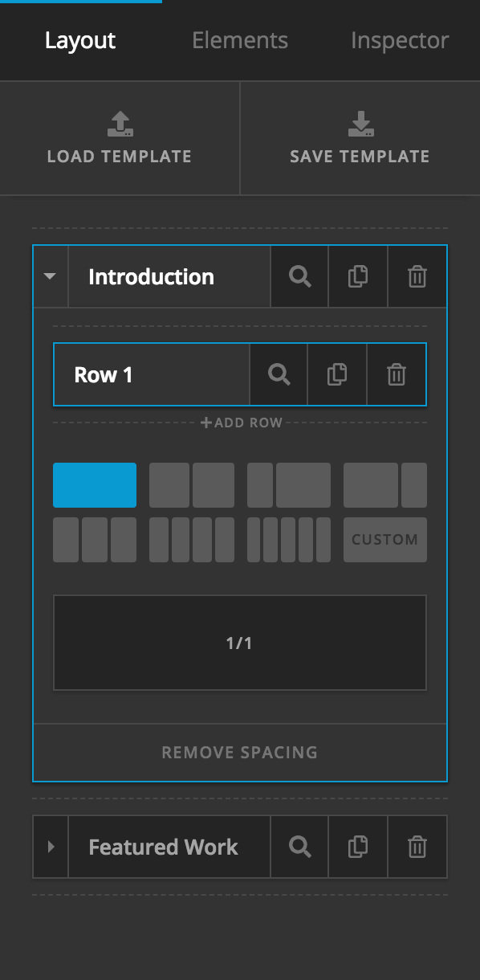Delete the Featured Work section
Screen dimensions: 480x980
[417, 847]
